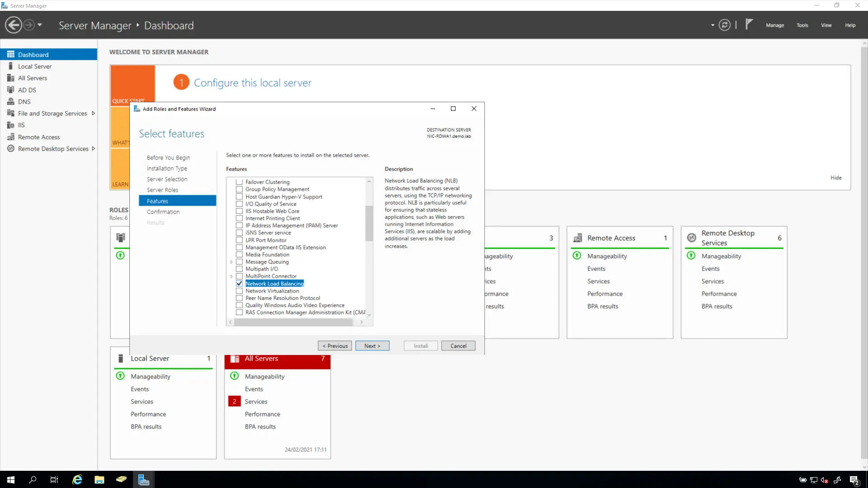Go to Before You Begin wizard step
The height and width of the screenshot is (488, 868).
coord(168,157)
